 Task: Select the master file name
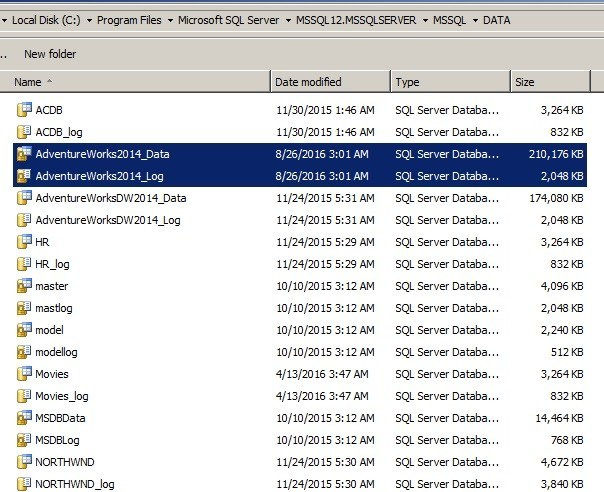tap(52, 286)
